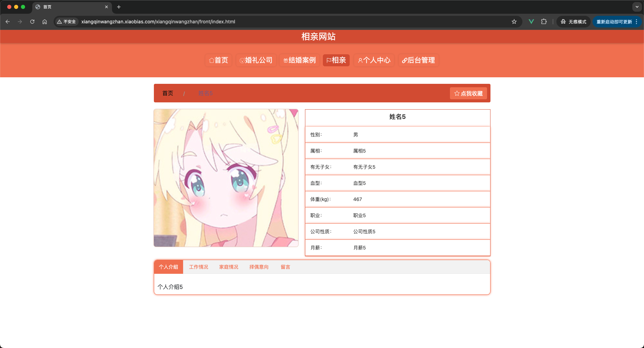
Task: Click the 属相5 value
Action: tap(360, 151)
